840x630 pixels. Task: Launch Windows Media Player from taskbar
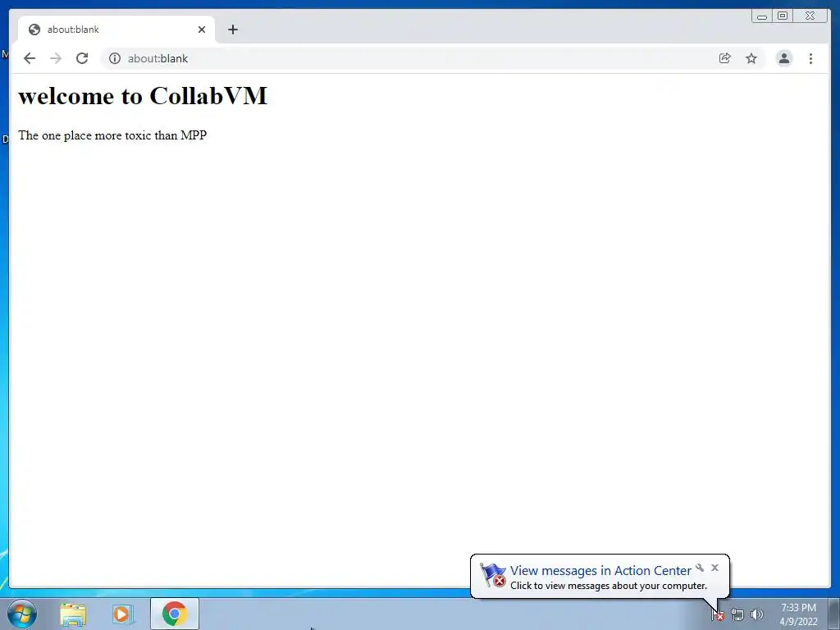123,614
